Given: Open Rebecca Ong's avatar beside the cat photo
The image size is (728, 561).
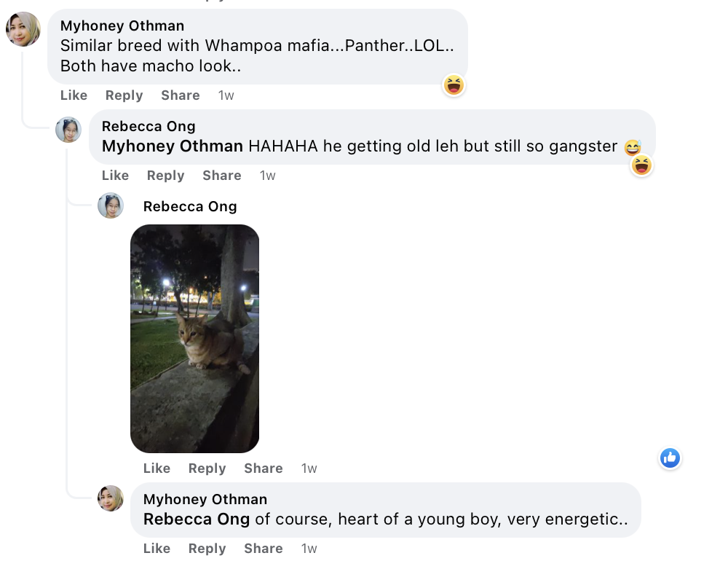Looking at the screenshot, I should tap(111, 205).
